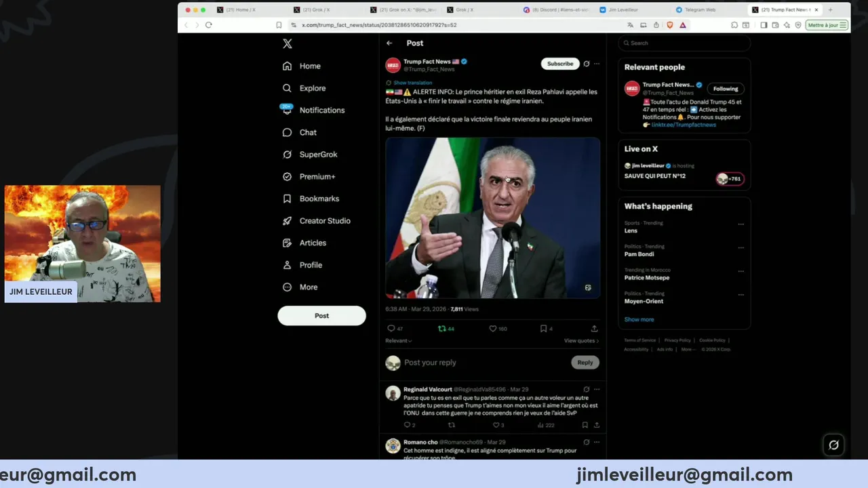The height and width of the screenshot is (488, 868).
Task: Click the Post your reply field
Action: click(x=485, y=363)
